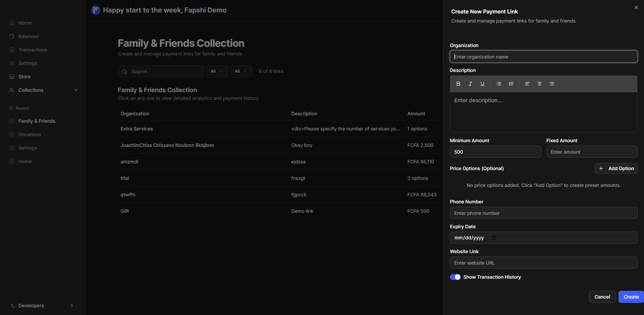Click the FCFA 2,500 amount cell

click(x=420, y=145)
